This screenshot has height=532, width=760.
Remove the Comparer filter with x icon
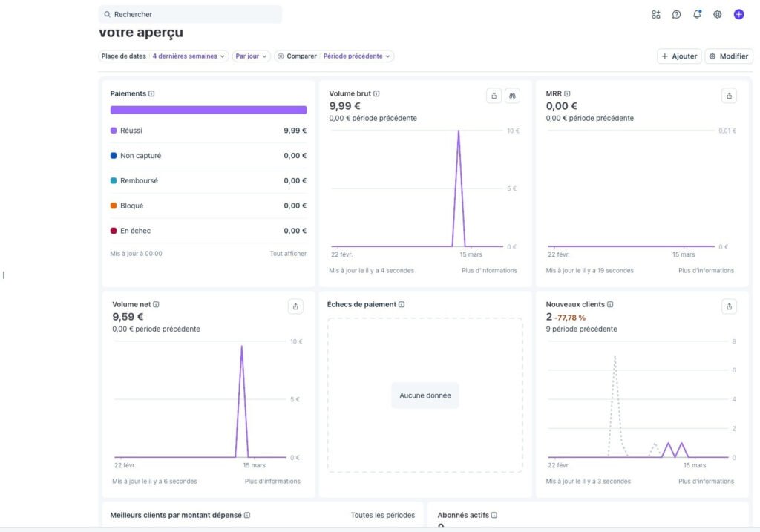pyautogui.click(x=281, y=56)
